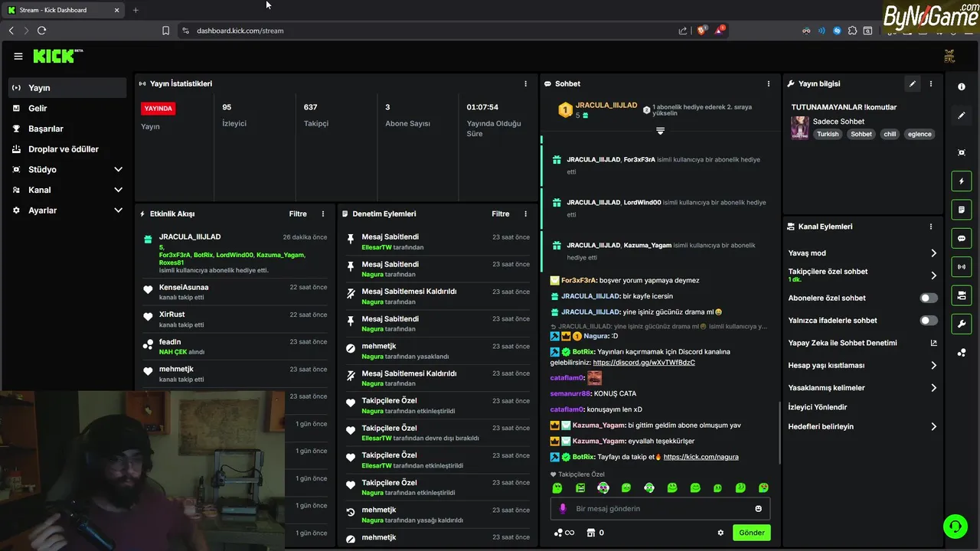Open Filtre in Etkinlik Akışı panel
The image size is (980, 551).
298,214
